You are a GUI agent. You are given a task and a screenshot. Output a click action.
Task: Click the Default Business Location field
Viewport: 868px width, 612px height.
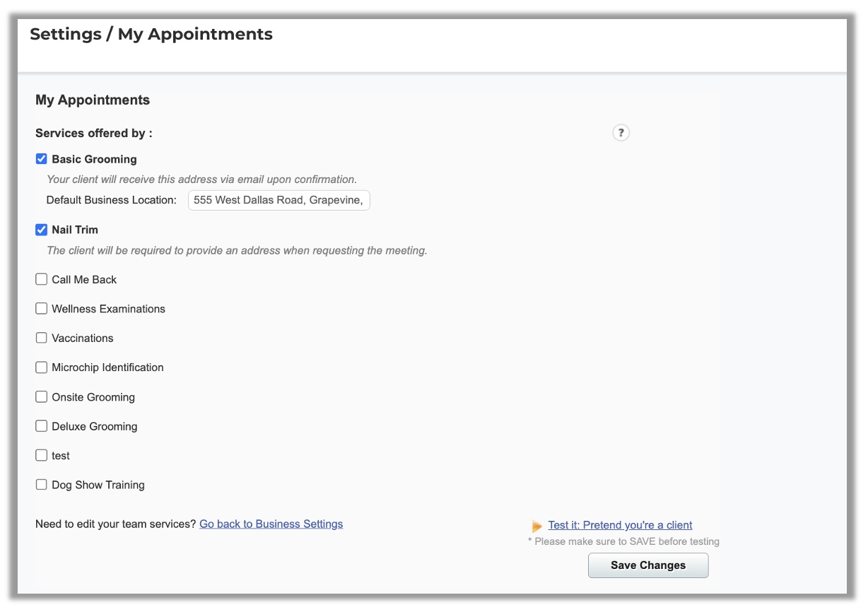coord(278,200)
